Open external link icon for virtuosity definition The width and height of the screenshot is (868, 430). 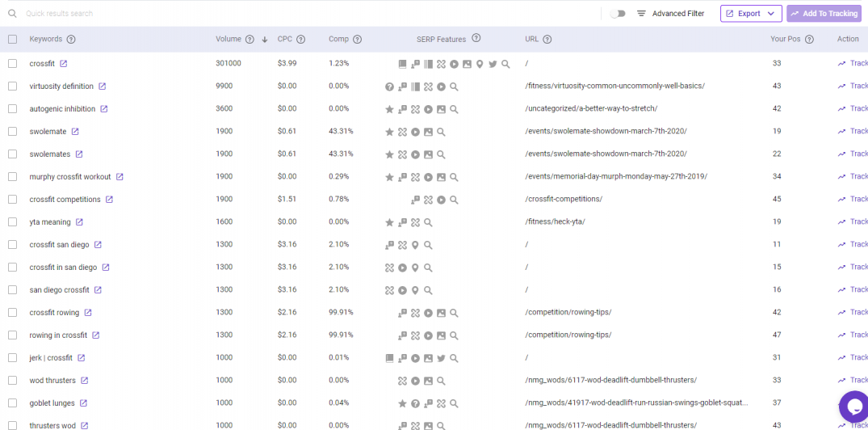[103, 86]
